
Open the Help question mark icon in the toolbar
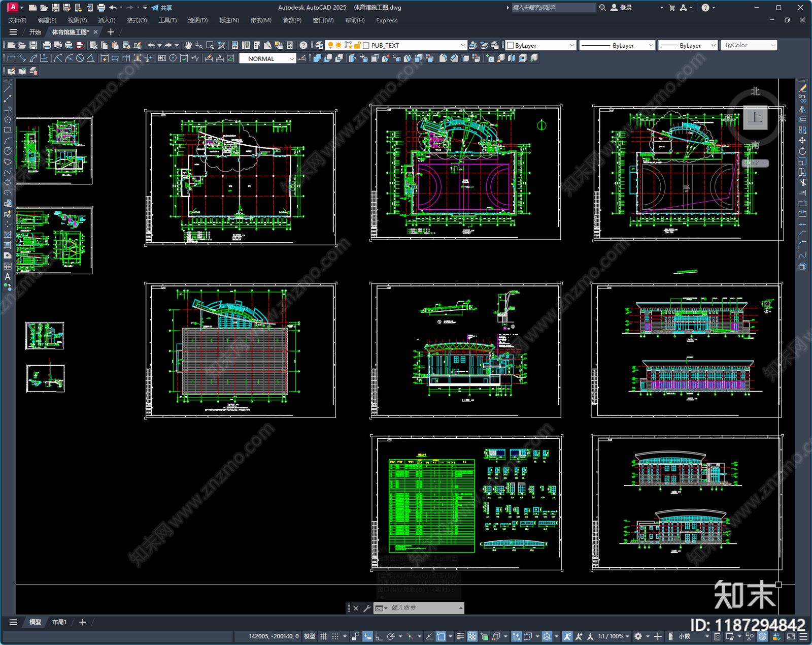click(x=303, y=45)
